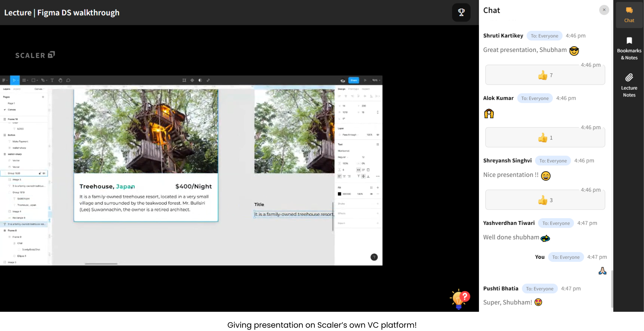Select the Text tool in Figma toolbar
644x331 pixels.
pos(52,80)
